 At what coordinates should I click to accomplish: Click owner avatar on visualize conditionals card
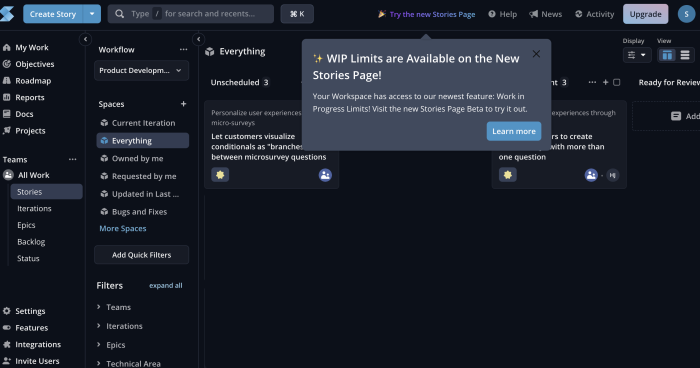(325, 175)
